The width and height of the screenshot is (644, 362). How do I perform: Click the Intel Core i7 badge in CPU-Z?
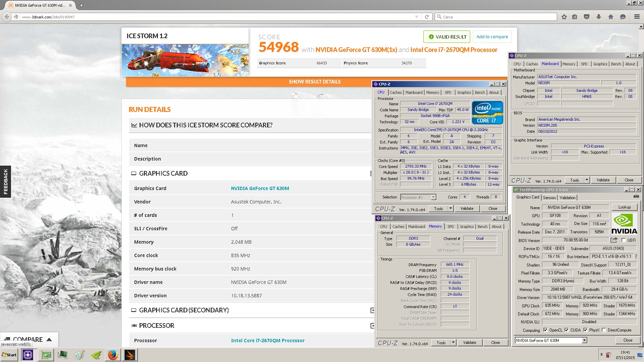click(x=487, y=113)
